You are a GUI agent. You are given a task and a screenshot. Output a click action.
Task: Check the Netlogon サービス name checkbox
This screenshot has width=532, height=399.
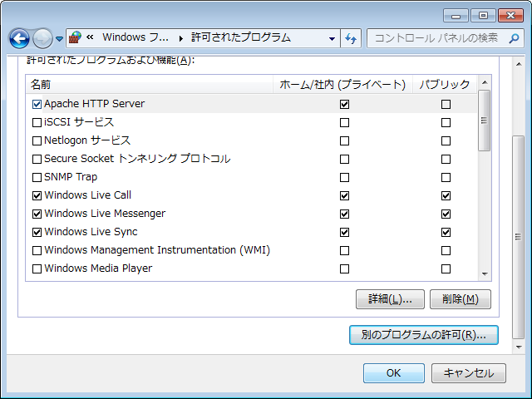[37, 140]
